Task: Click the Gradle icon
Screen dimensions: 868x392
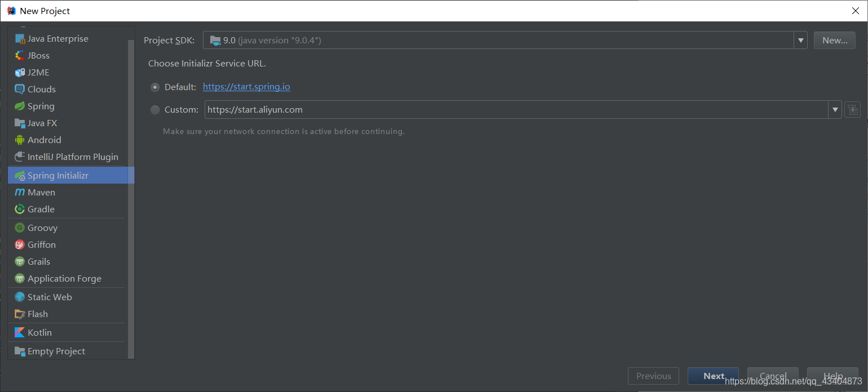Action: (x=20, y=210)
